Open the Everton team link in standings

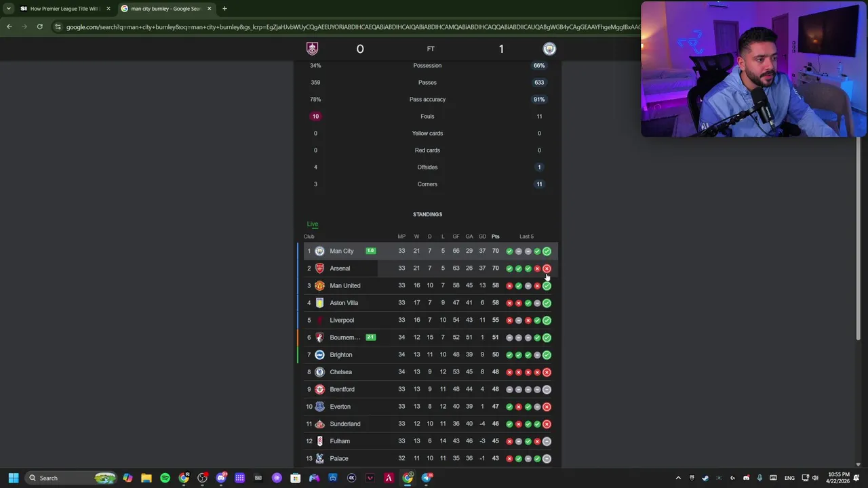click(x=340, y=407)
